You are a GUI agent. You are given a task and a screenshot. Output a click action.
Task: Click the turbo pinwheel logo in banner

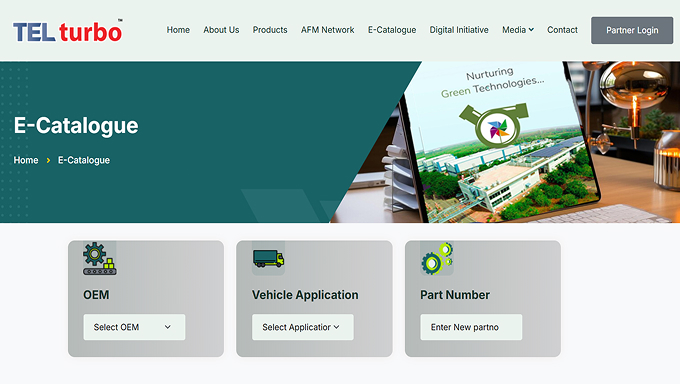click(494, 125)
